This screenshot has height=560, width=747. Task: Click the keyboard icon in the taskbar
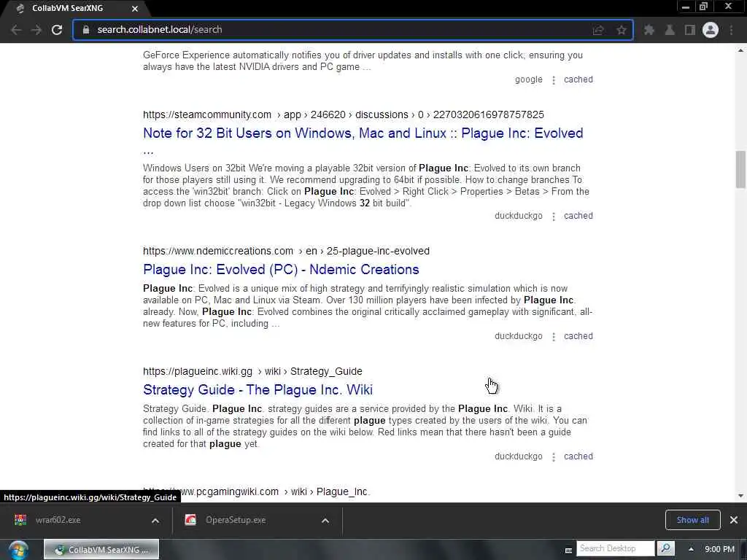pyautogui.click(x=568, y=550)
